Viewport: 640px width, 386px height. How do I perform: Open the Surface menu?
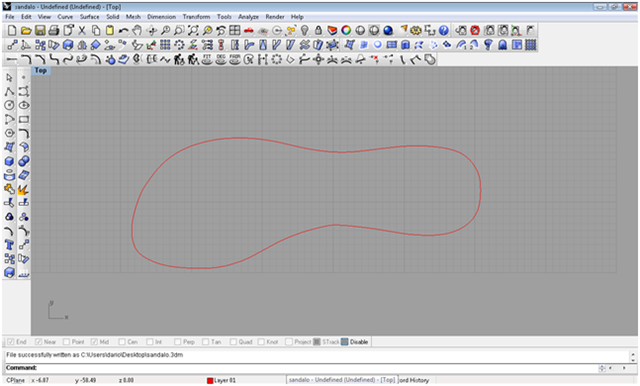pos(89,17)
